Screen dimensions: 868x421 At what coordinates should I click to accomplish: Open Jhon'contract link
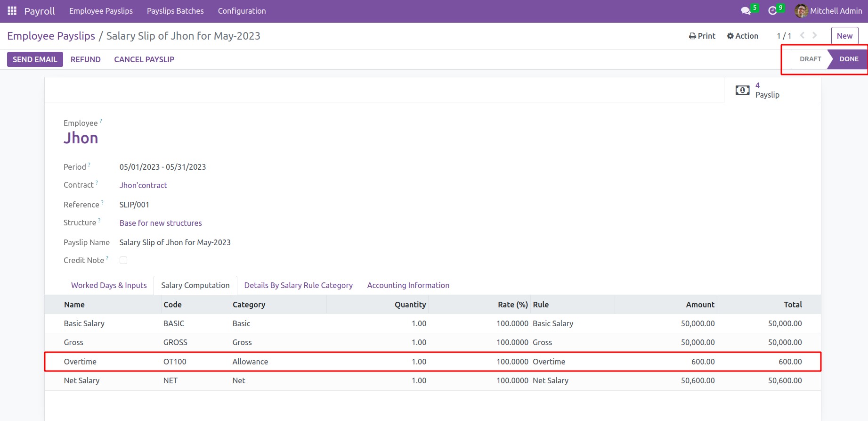point(143,185)
